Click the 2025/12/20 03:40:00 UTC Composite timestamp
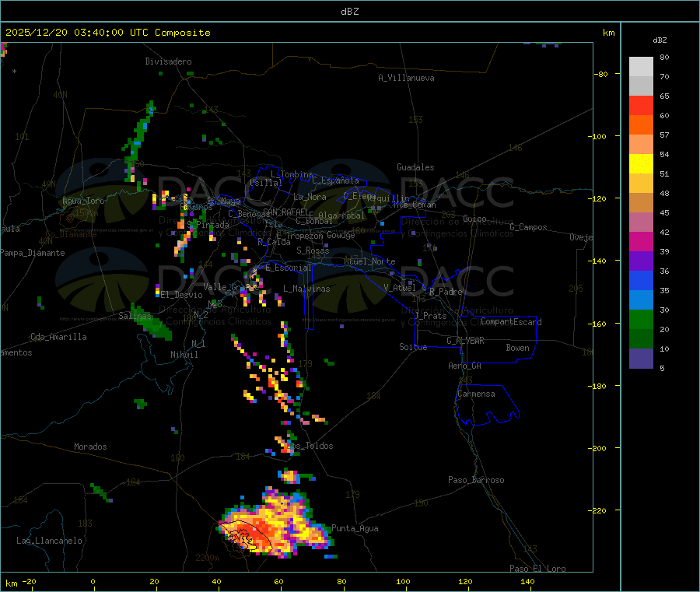Screen dimensions: 700x592 pos(108,33)
